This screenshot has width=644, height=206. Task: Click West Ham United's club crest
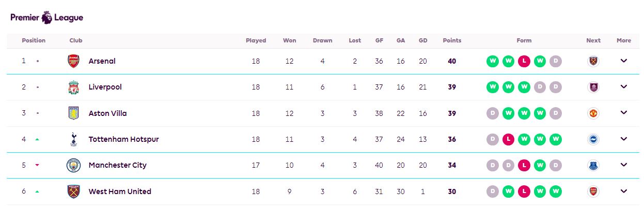pos(74,192)
